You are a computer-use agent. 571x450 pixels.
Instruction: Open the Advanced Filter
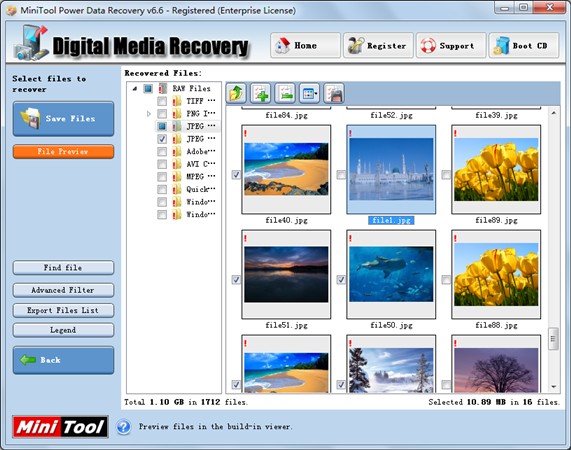coord(63,290)
